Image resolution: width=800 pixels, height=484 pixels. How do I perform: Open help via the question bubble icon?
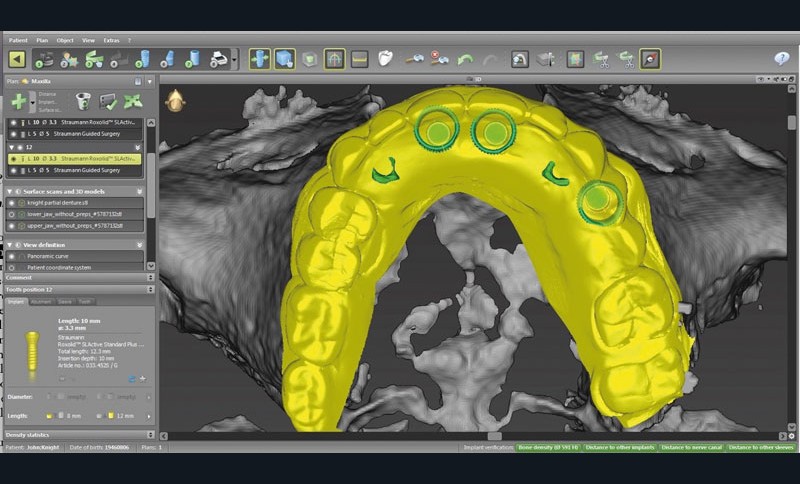(x=779, y=59)
